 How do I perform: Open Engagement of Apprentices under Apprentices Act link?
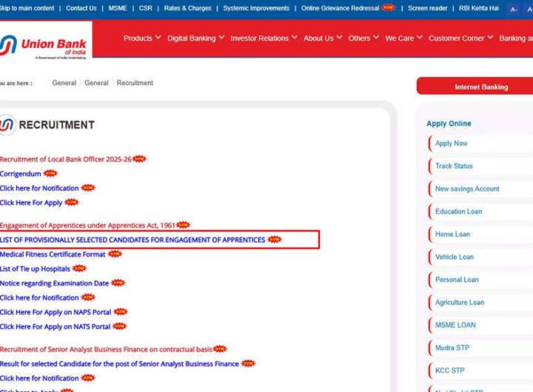pos(87,225)
